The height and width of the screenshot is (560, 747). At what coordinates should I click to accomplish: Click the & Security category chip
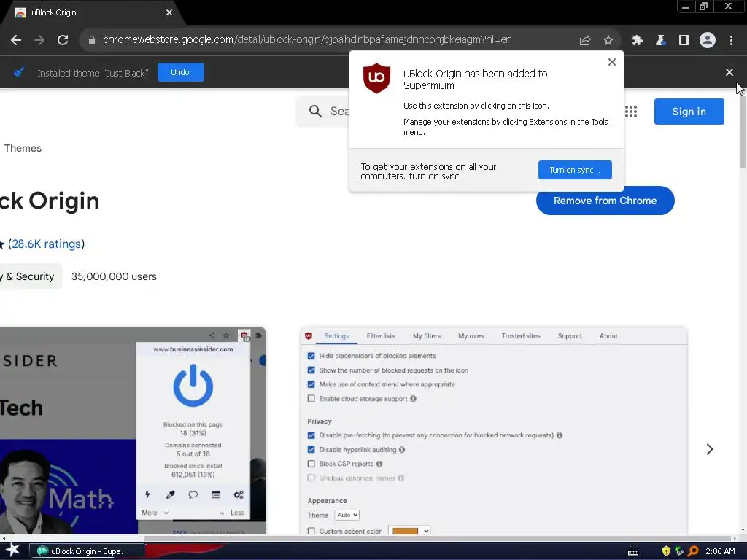tap(29, 276)
